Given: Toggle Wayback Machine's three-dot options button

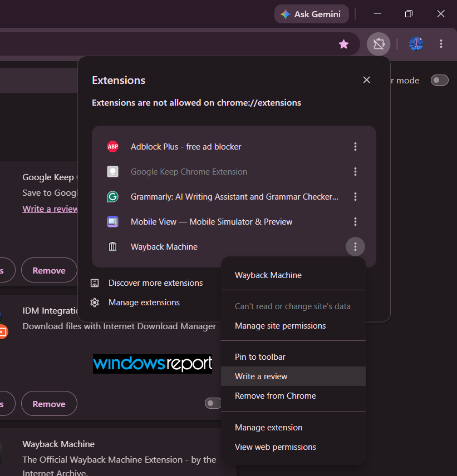Looking at the screenshot, I should [x=355, y=246].
